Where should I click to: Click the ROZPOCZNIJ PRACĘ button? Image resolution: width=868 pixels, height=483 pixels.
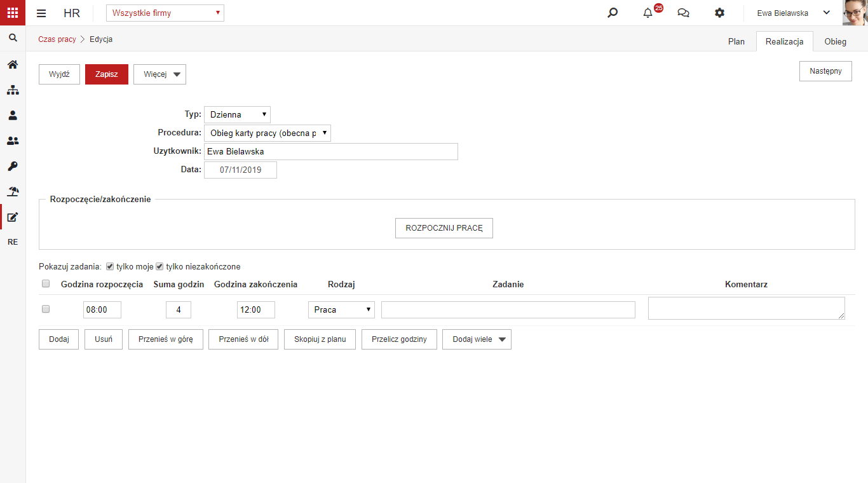[x=444, y=228]
